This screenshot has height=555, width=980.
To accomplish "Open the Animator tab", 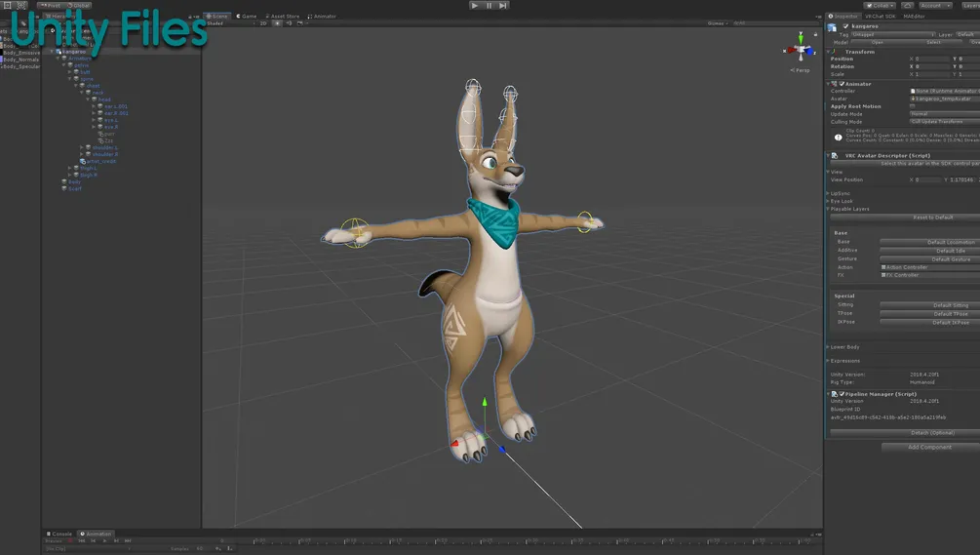I will [322, 17].
